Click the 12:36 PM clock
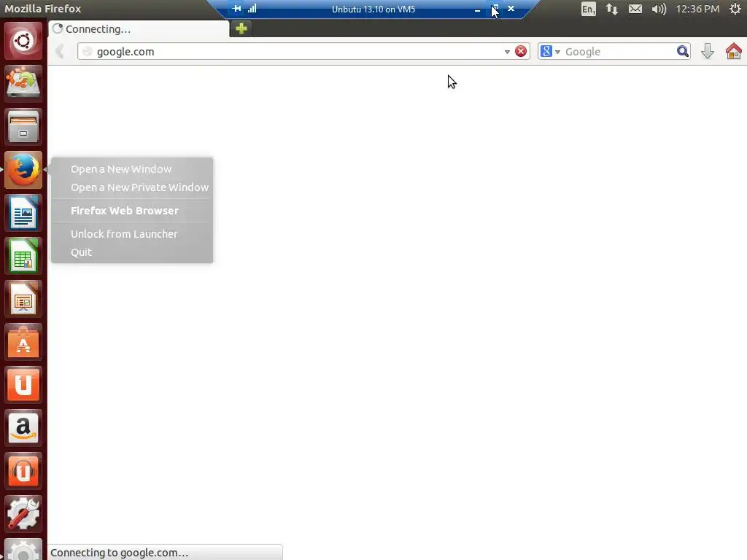 click(x=697, y=9)
